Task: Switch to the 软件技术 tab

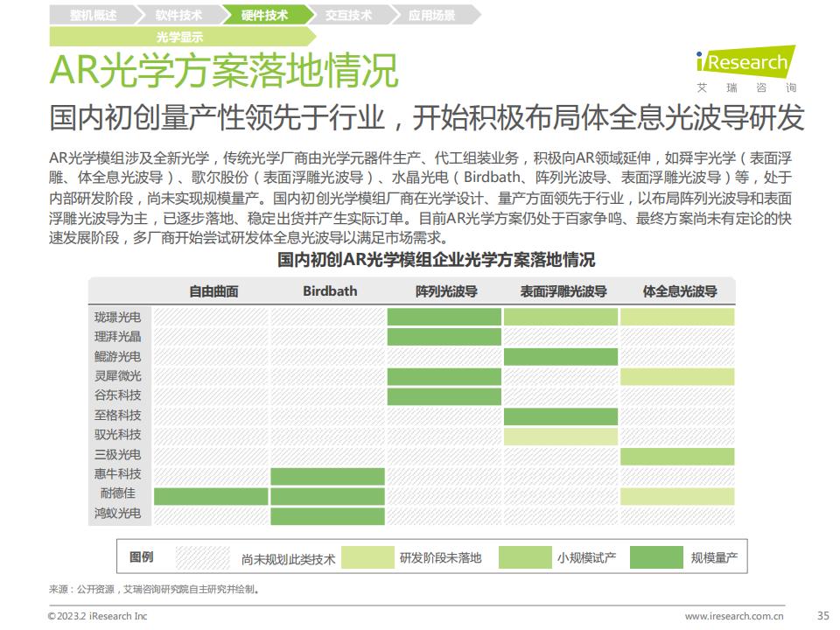Action: click(178, 15)
